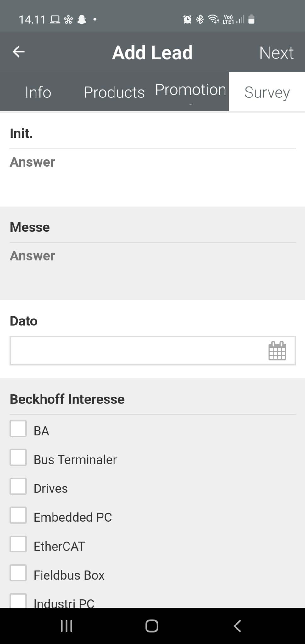Tap the alarm icon in status bar
The width and height of the screenshot is (305, 644).
[187, 19]
